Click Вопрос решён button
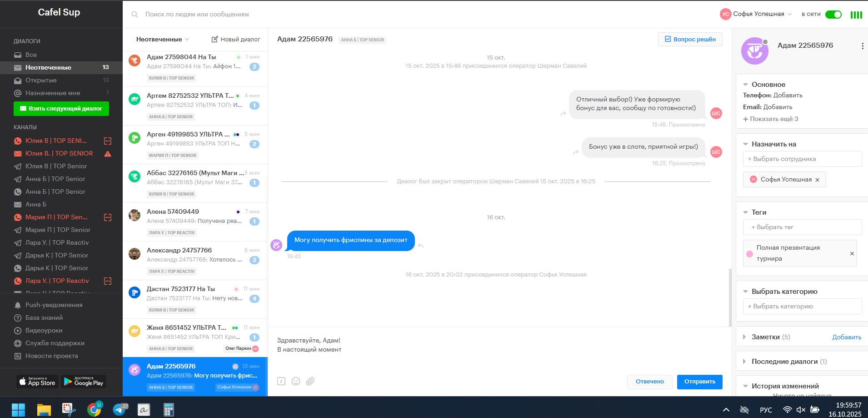 [690, 40]
